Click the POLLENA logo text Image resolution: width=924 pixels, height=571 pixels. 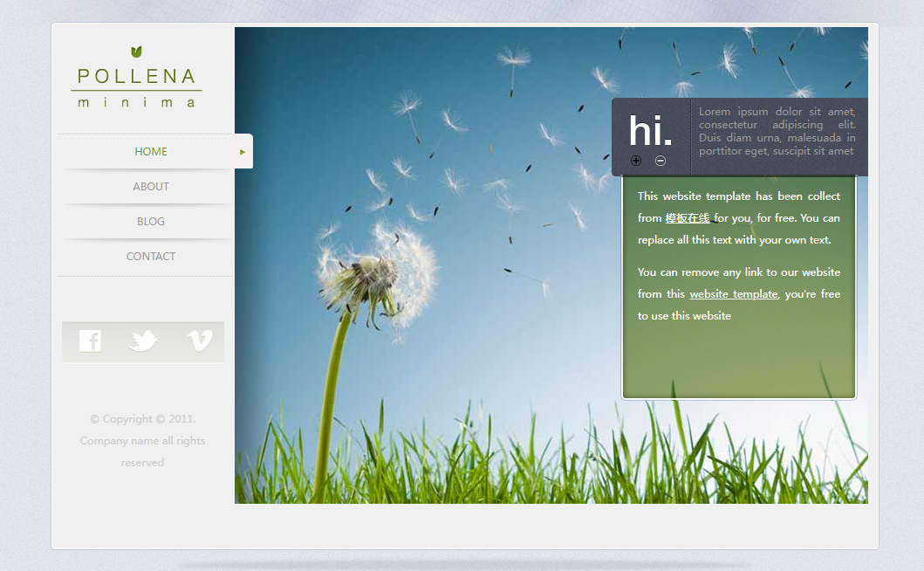[137, 77]
